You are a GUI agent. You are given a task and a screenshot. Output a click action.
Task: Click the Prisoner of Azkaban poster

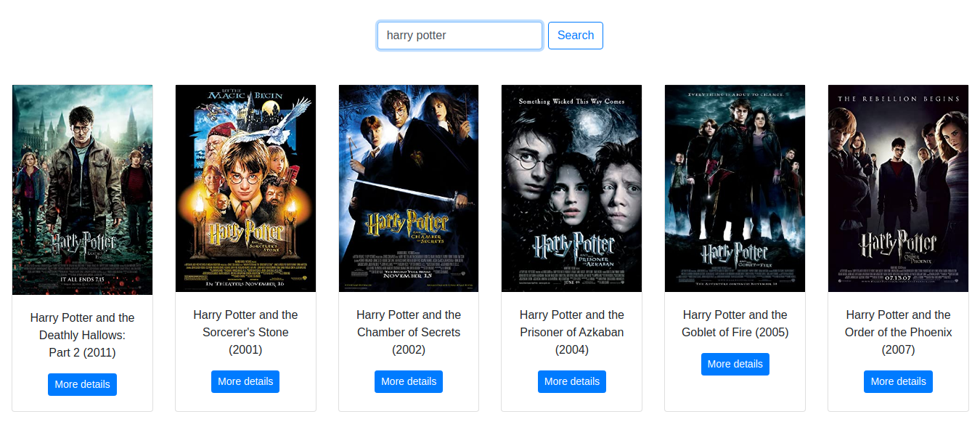572,188
